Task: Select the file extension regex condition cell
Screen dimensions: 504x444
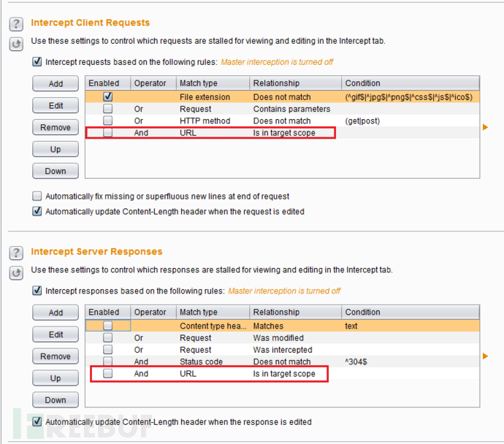Action: pyautogui.click(x=411, y=97)
